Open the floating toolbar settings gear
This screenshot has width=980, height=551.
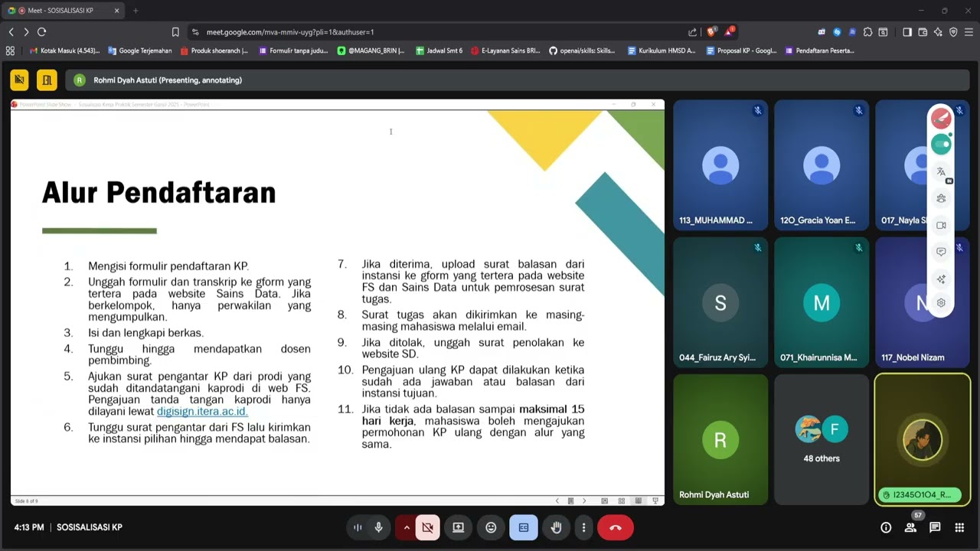tap(941, 302)
